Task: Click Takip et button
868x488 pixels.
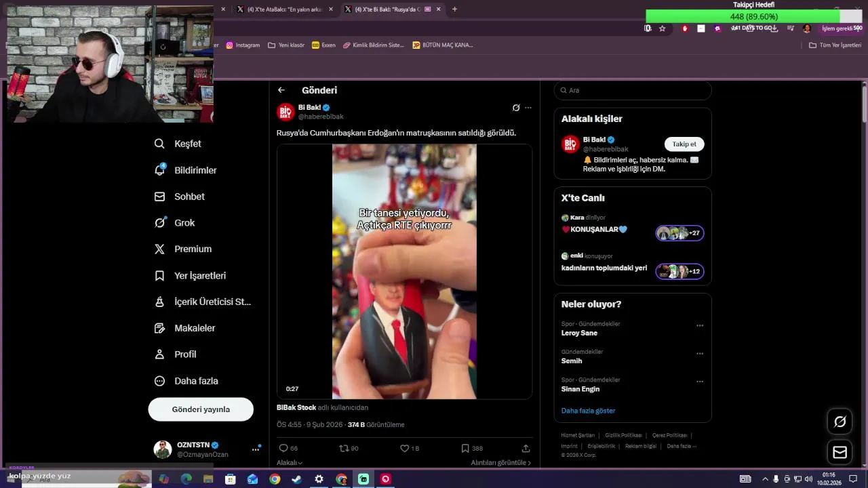Action: coord(684,144)
